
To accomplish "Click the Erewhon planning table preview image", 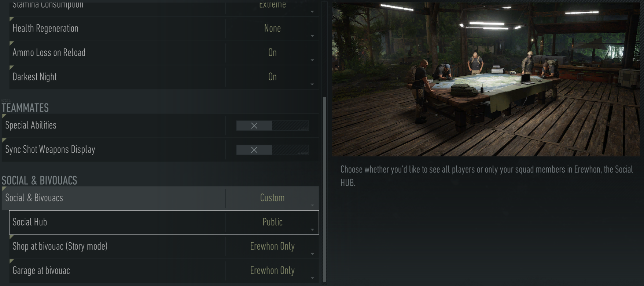I will pos(486,79).
